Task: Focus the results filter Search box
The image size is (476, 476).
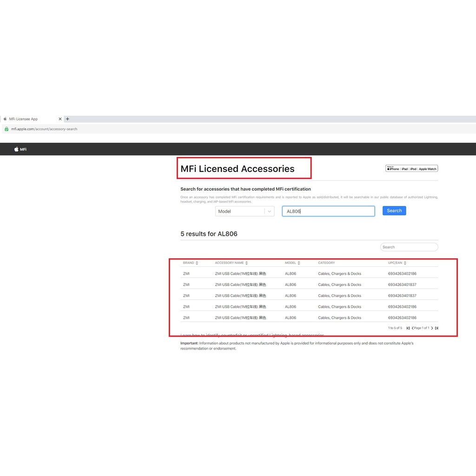Action: 409,247
